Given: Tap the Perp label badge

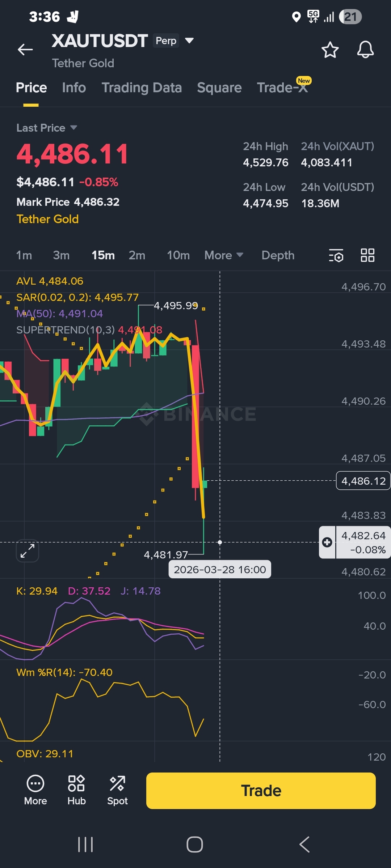Looking at the screenshot, I should pos(166,41).
